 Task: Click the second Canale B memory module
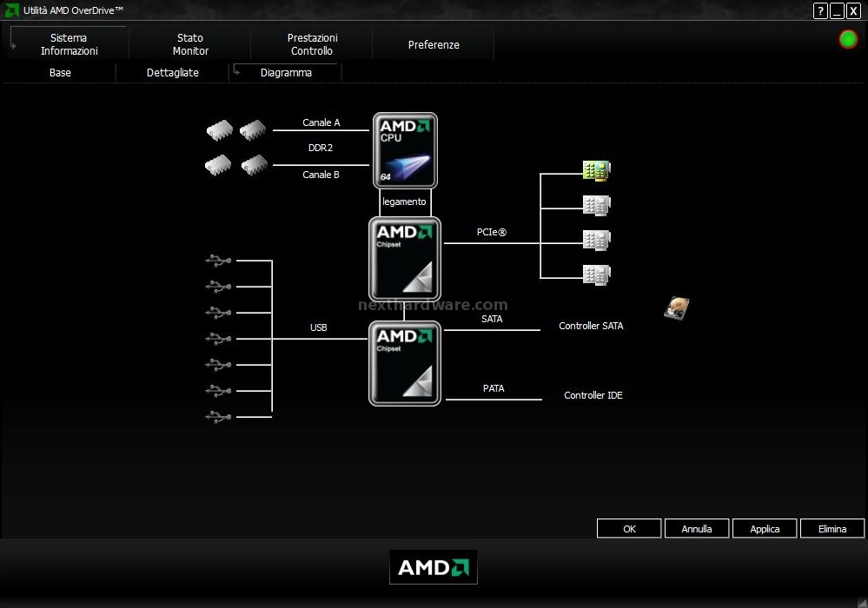(255, 165)
